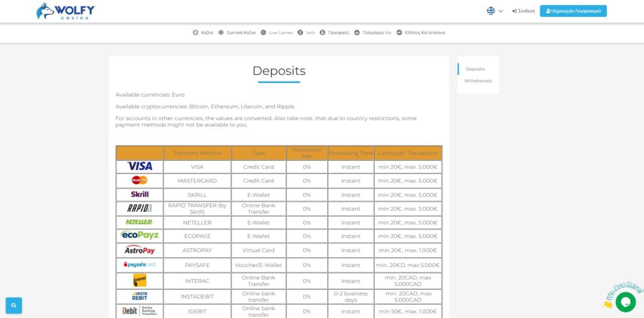The width and height of the screenshot is (644, 318).
Task: Open the Greek flag language selector
Action: tap(494, 11)
